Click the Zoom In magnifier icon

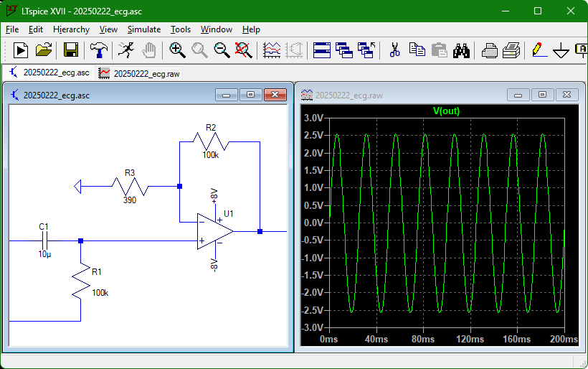[x=177, y=50]
